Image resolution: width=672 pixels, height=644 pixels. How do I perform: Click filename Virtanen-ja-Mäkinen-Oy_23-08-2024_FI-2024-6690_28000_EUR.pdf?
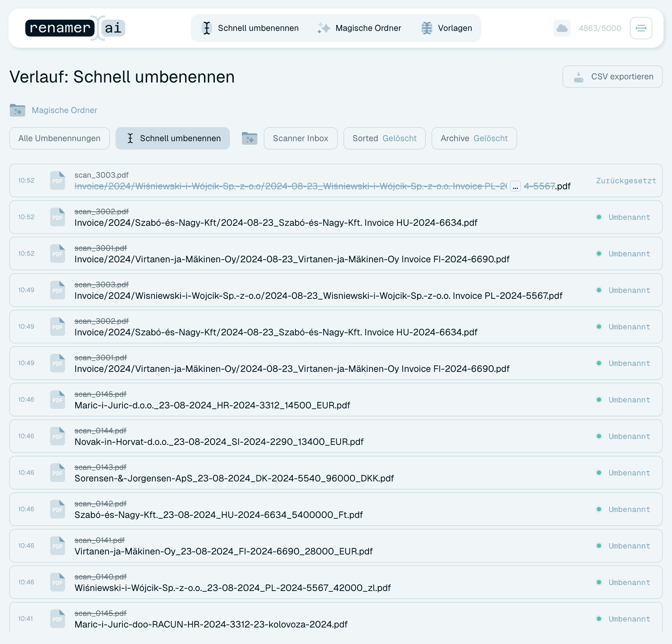tap(224, 551)
